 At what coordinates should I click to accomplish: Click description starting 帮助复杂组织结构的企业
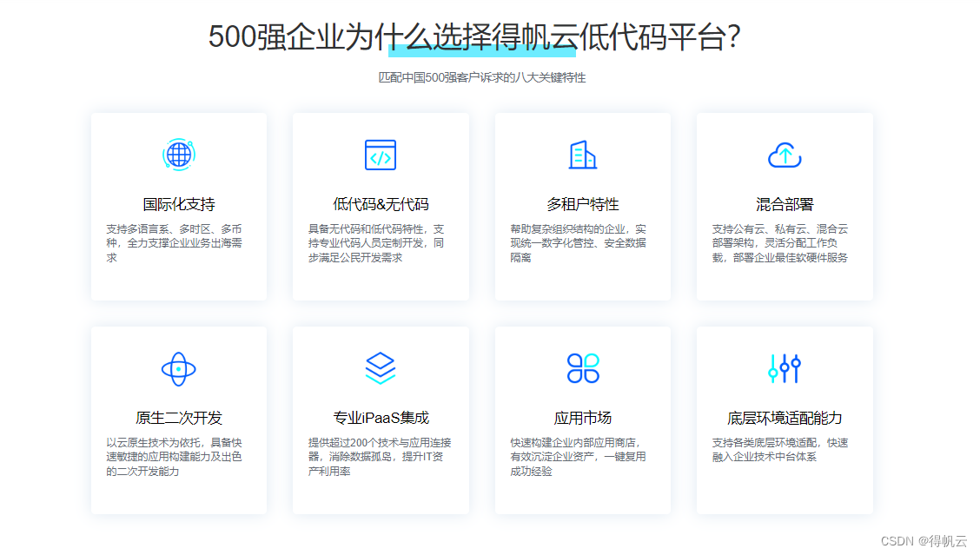[578, 243]
